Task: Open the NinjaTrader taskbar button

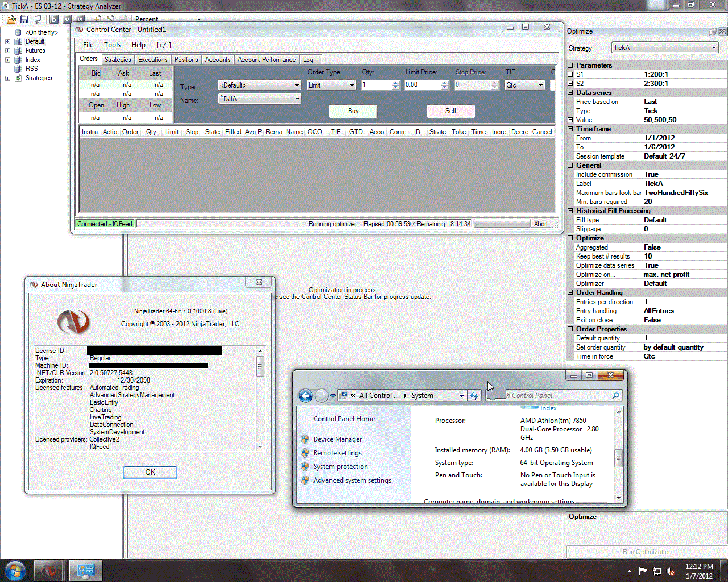Action: point(48,571)
